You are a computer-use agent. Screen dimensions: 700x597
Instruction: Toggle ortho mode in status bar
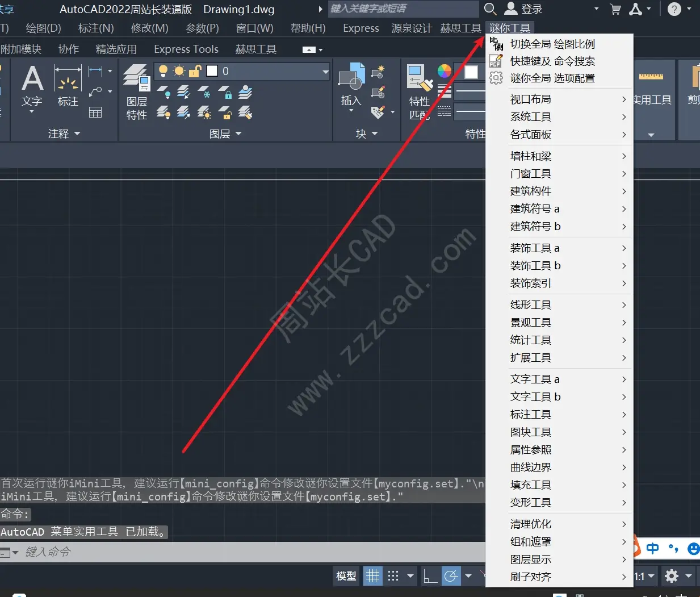click(x=430, y=576)
